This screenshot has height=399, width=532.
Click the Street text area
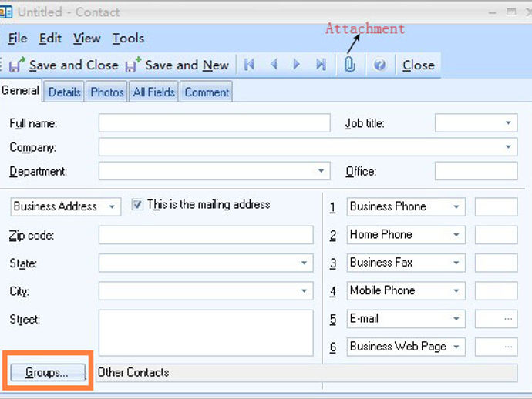[x=206, y=333]
